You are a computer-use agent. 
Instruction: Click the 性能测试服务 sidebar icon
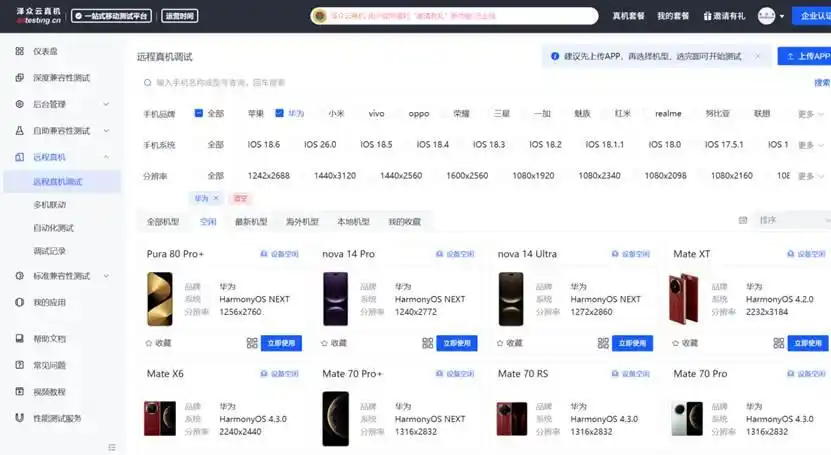pyautogui.click(x=20, y=418)
